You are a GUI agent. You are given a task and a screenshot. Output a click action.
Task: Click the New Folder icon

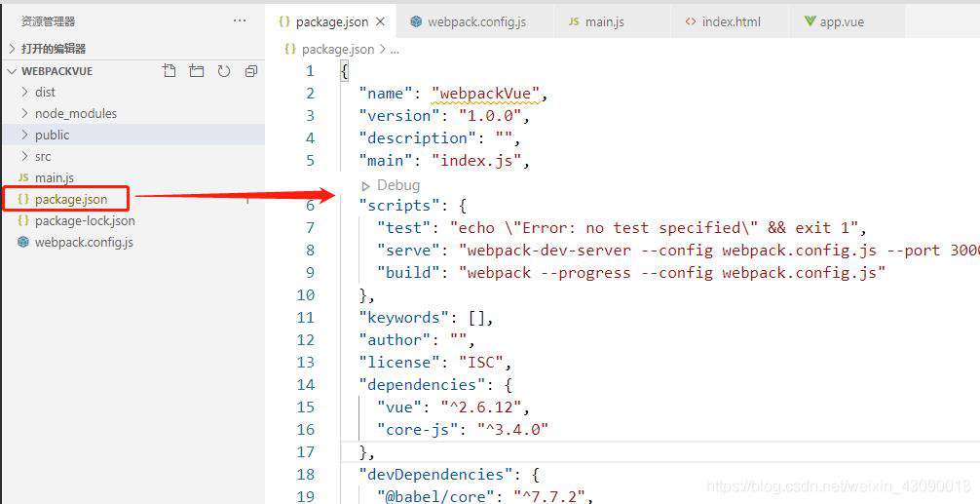(x=197, y=70)
